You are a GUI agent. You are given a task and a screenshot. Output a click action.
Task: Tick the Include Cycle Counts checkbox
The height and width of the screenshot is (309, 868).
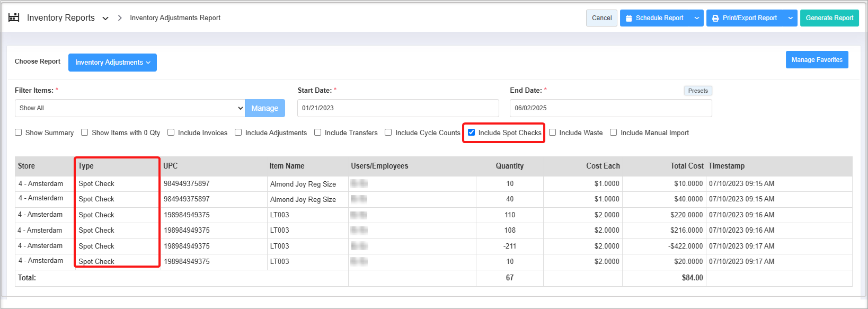point(388,133)
